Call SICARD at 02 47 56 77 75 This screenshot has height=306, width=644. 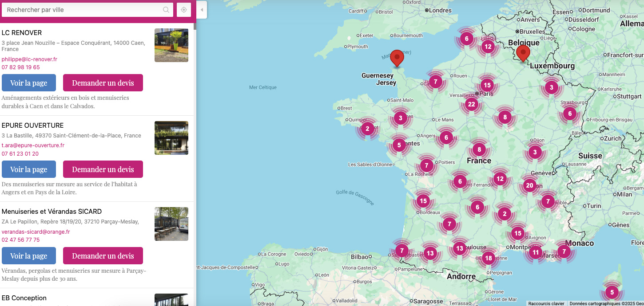(x=21, y=240)
